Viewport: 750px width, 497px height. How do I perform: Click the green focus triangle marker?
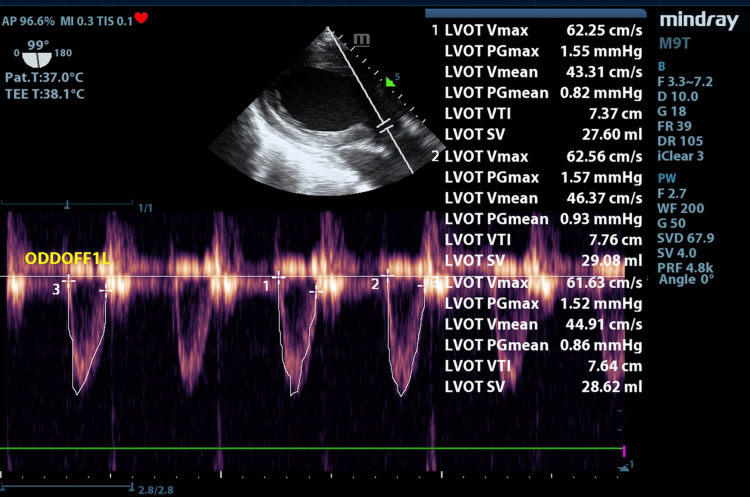coord(390,82)
